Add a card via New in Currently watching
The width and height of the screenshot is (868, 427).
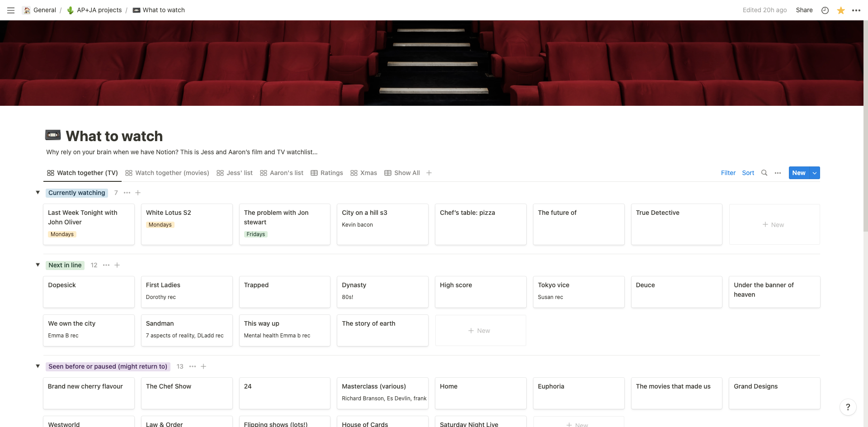click(x=774, y=224)
